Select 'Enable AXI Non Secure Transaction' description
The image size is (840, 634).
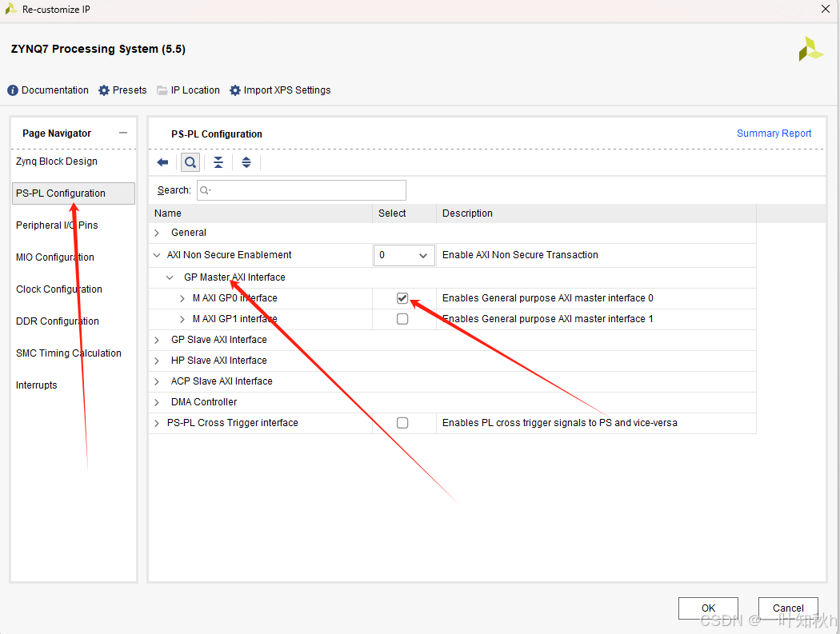520,255
